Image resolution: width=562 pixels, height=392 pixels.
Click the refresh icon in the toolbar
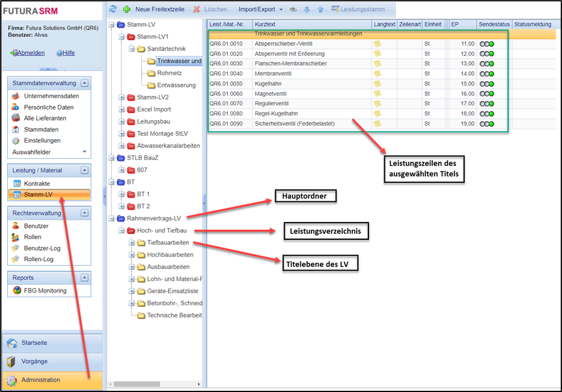pyautogui.click(x=113, y=9)
